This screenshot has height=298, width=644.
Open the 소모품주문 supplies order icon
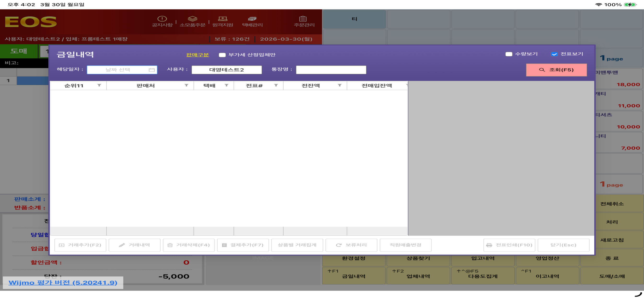click(192, 21)
